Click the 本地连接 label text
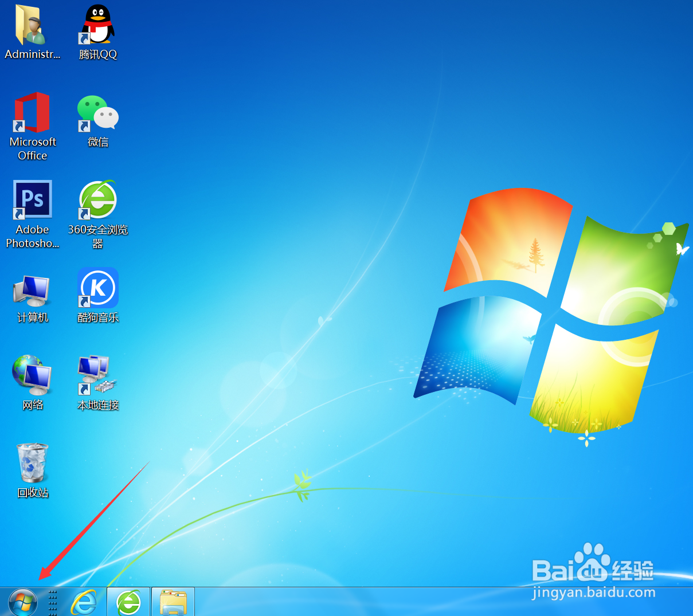 point(97,405)
